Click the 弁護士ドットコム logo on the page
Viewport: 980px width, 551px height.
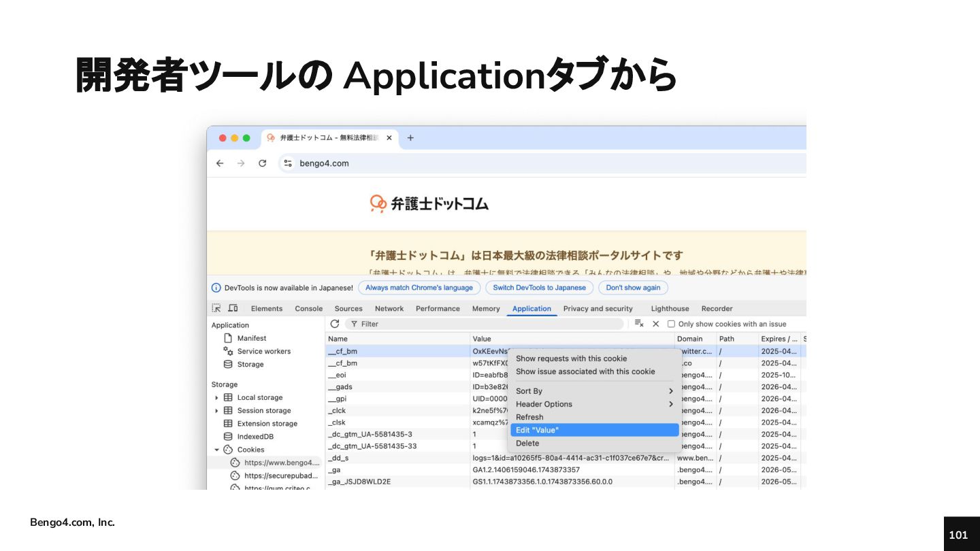point(429,203)
